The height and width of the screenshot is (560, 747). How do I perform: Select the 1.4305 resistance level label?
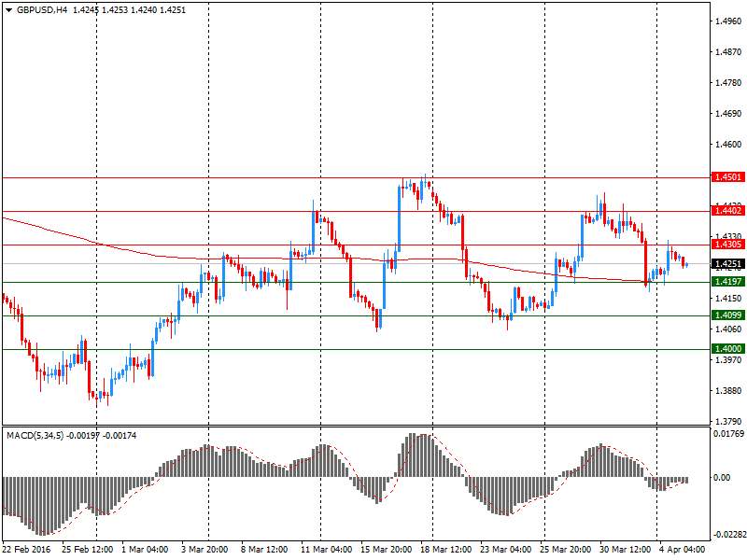click(728, 245)
